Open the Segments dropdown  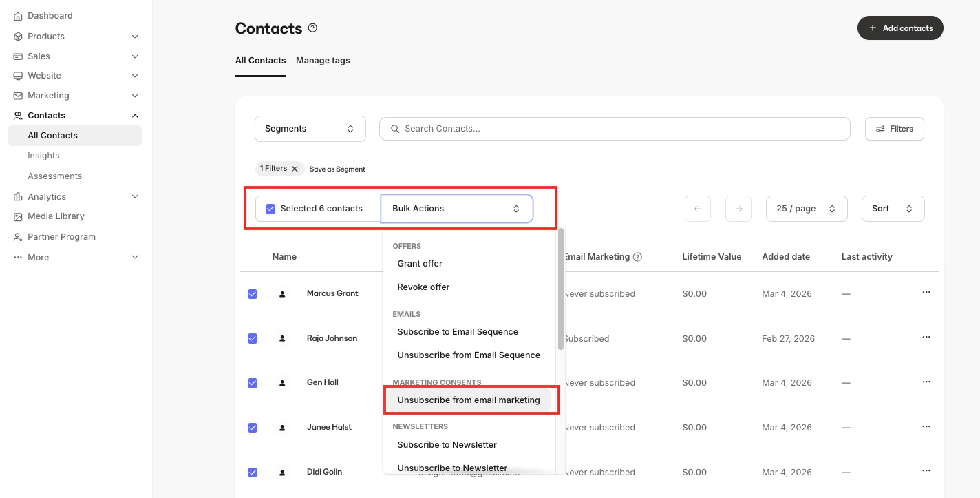pos(310,129)
